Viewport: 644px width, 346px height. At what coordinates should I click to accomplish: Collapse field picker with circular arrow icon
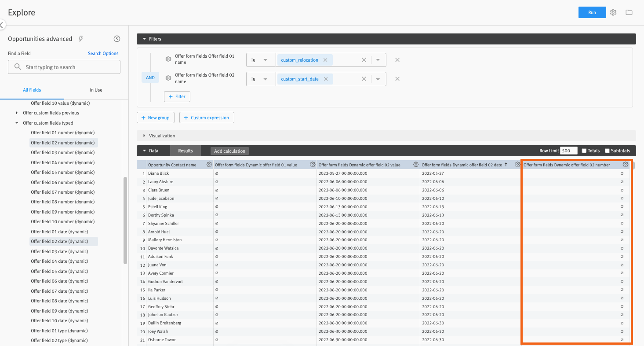[x=117, y=39]
